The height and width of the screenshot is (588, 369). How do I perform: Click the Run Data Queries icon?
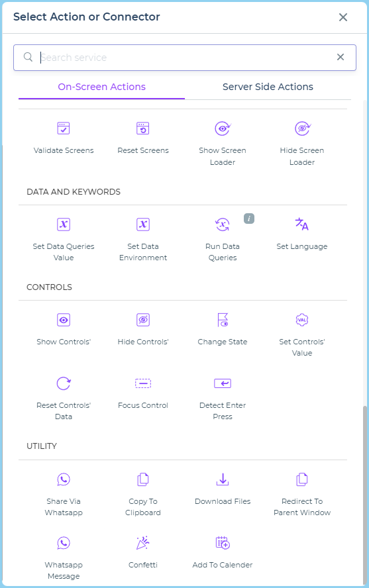223,224
